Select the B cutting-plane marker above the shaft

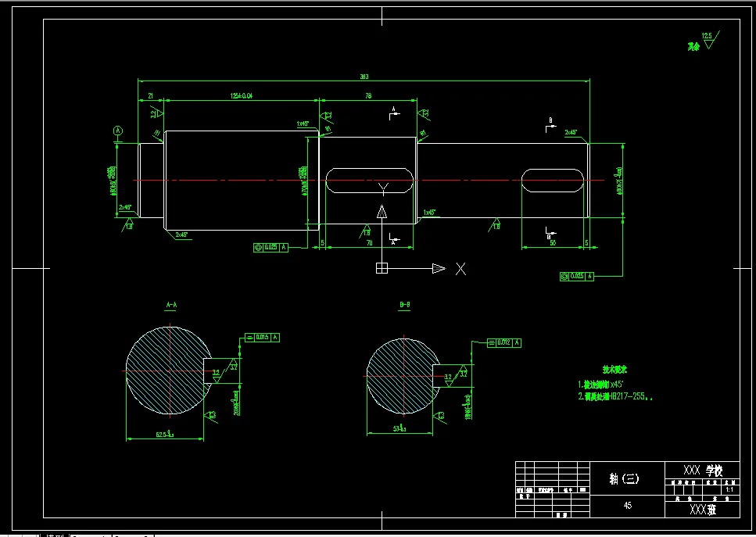click(x=550, y=125)
